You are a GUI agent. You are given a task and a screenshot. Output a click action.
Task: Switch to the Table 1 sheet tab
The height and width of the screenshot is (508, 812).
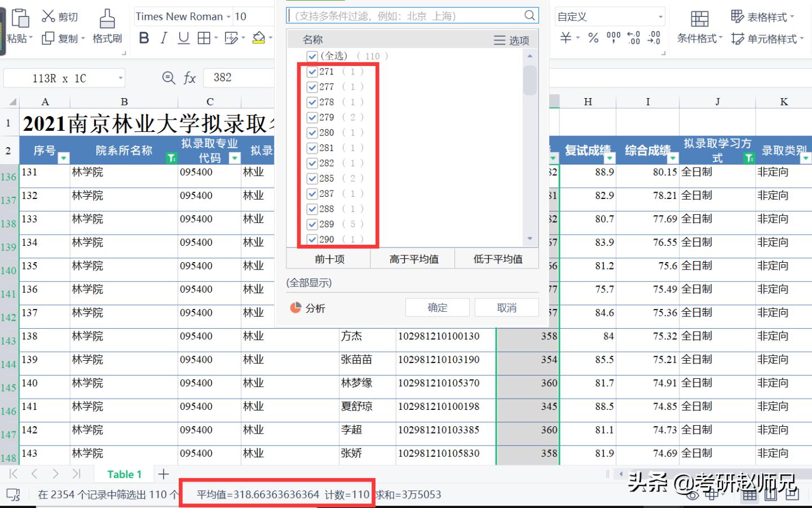coord(123,474)
